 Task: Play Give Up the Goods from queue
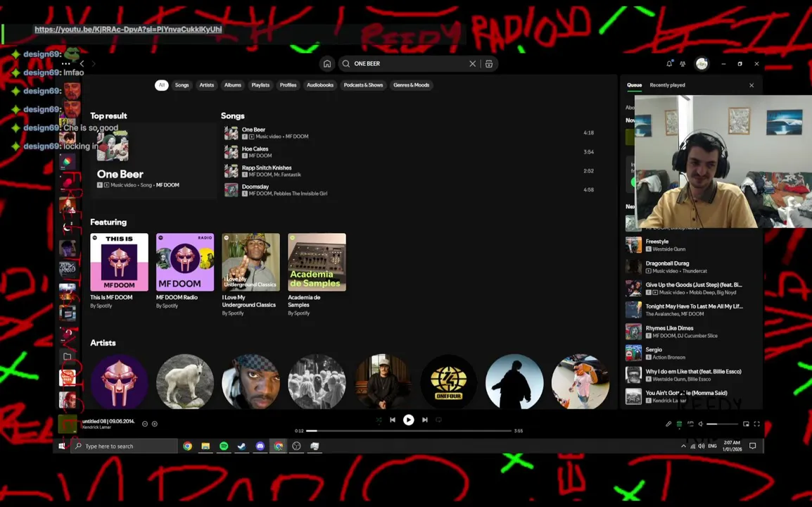[x=692, y=288]
